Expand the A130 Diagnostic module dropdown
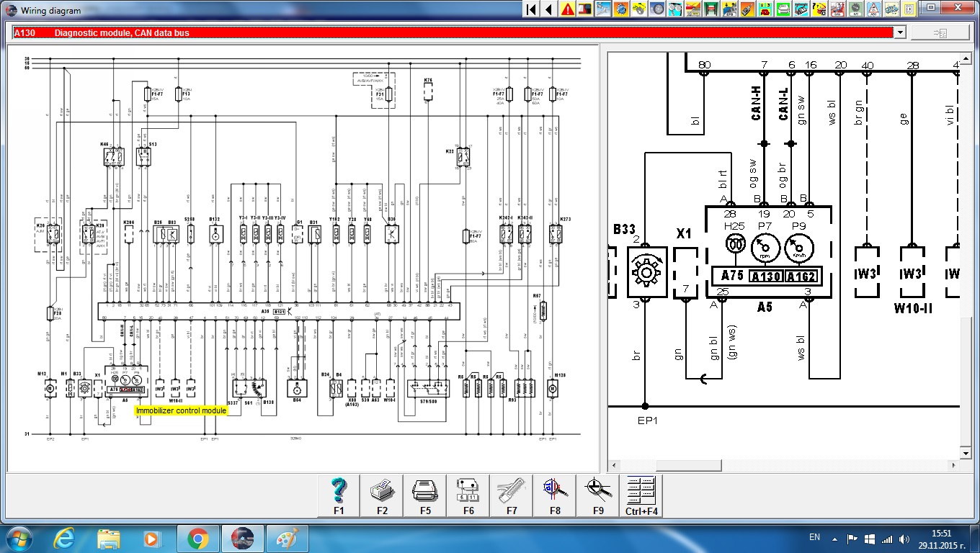This screenshot has width=980, height=553. 899,32
